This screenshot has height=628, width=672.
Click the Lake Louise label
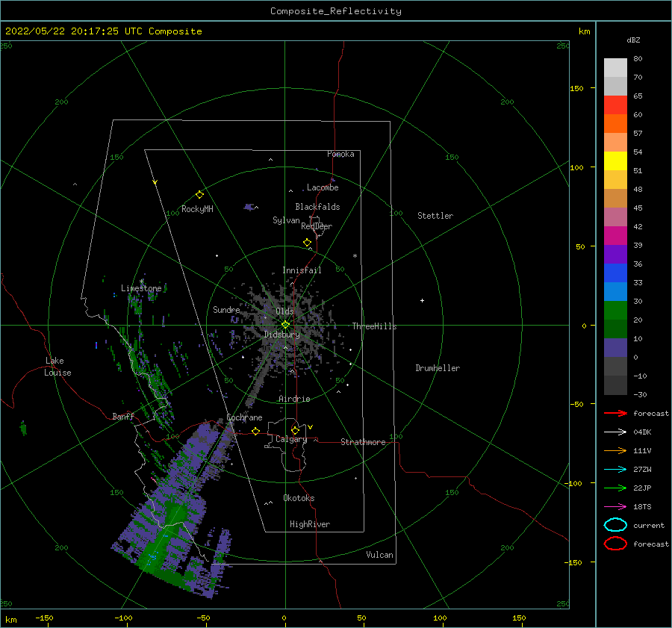click(57, 367)
